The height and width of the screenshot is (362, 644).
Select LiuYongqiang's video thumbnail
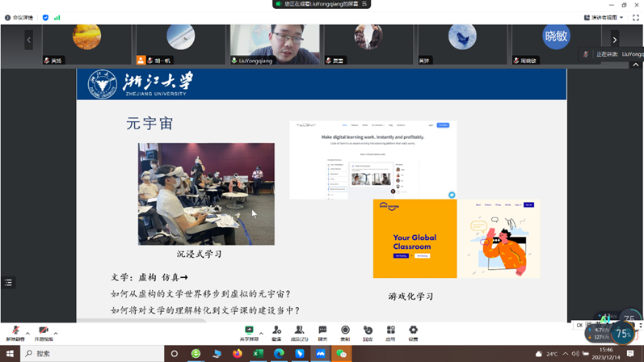pyautogui.click(x=275, y=44)
